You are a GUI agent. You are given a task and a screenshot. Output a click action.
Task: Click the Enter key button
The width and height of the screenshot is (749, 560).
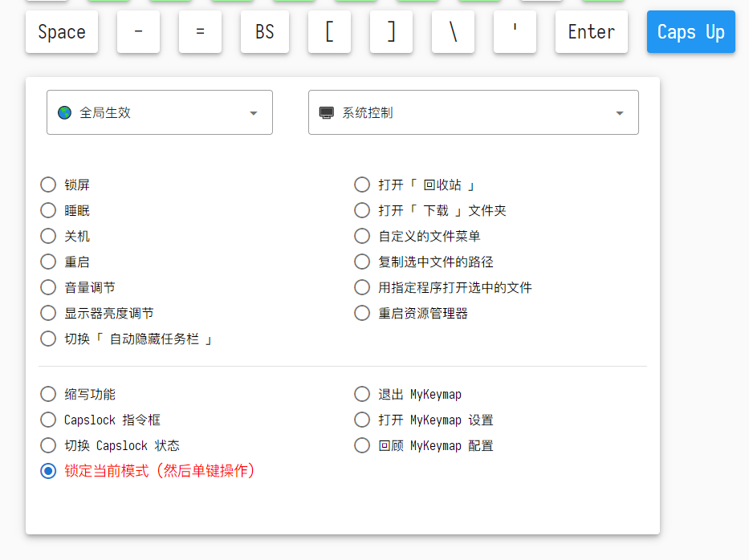click(592, 32)
